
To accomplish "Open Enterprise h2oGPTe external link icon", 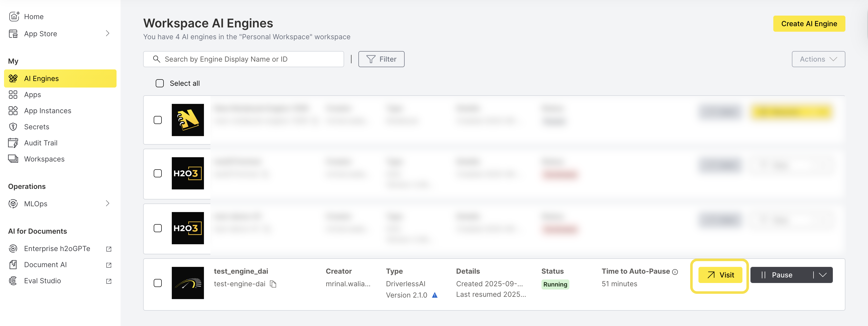I will point(108,249).
